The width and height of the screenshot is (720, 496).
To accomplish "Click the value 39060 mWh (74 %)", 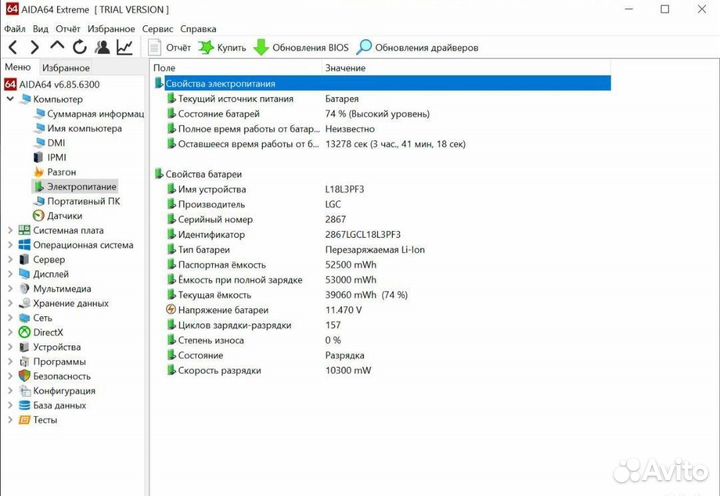I will pos(366,295).
